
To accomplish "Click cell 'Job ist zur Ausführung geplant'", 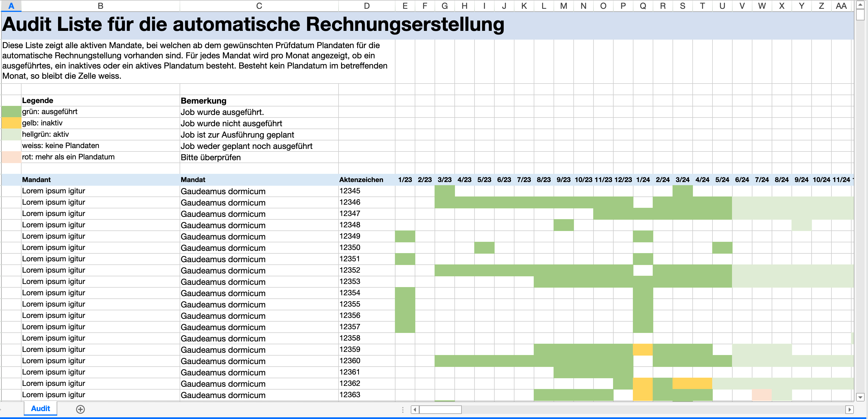I will point(259,134).
